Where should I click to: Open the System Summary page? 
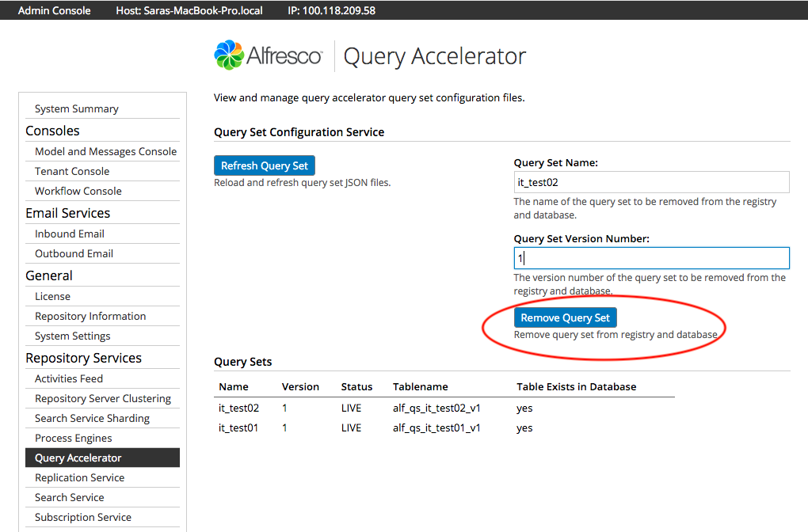[x=76, y=108]
